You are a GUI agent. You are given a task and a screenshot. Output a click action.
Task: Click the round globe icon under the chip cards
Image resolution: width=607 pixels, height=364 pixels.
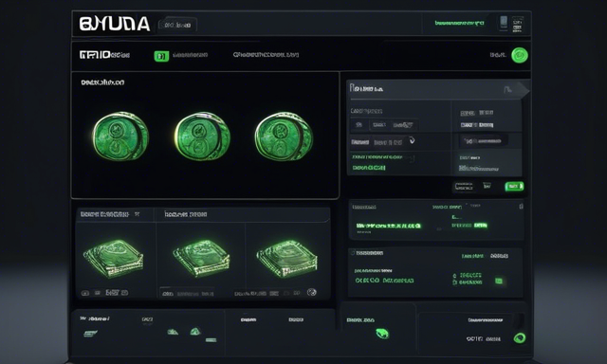pos(312,292)
